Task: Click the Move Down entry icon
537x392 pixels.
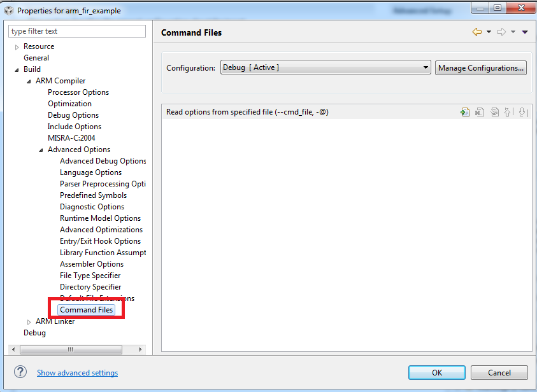Action: [x=522, y=112]
